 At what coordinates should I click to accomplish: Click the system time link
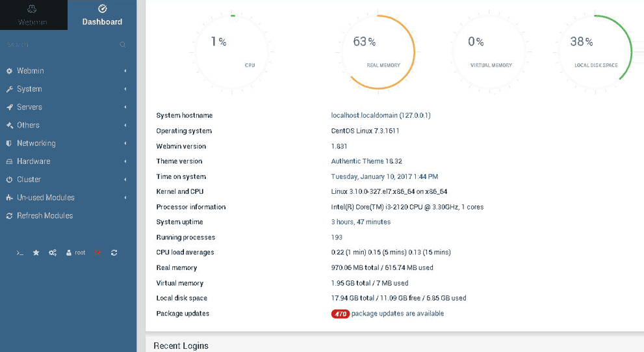point(384,176)
